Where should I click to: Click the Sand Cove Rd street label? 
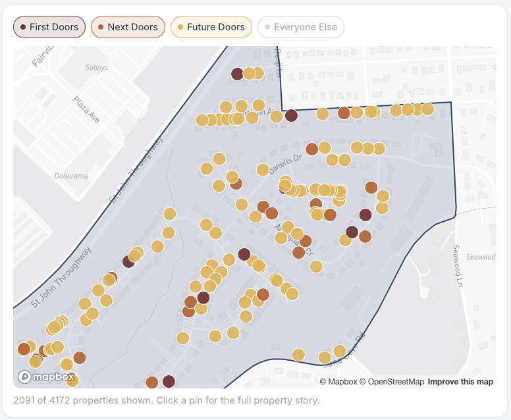coord(345,351)
